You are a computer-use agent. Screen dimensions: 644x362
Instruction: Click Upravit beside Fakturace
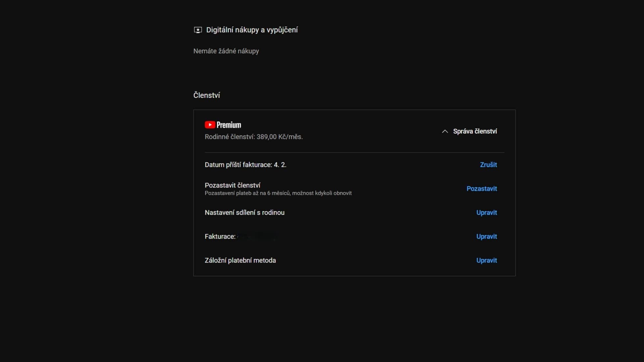pos(487,236)
